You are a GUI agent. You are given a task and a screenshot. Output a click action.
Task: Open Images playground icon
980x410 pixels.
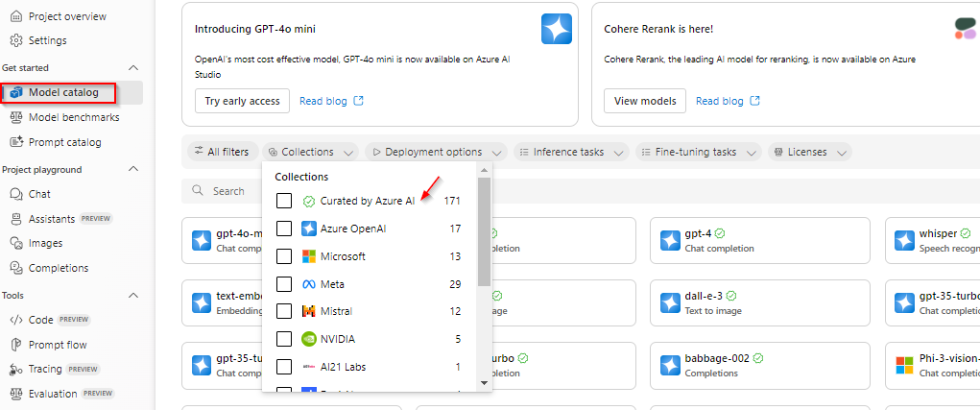click(16, 243)
